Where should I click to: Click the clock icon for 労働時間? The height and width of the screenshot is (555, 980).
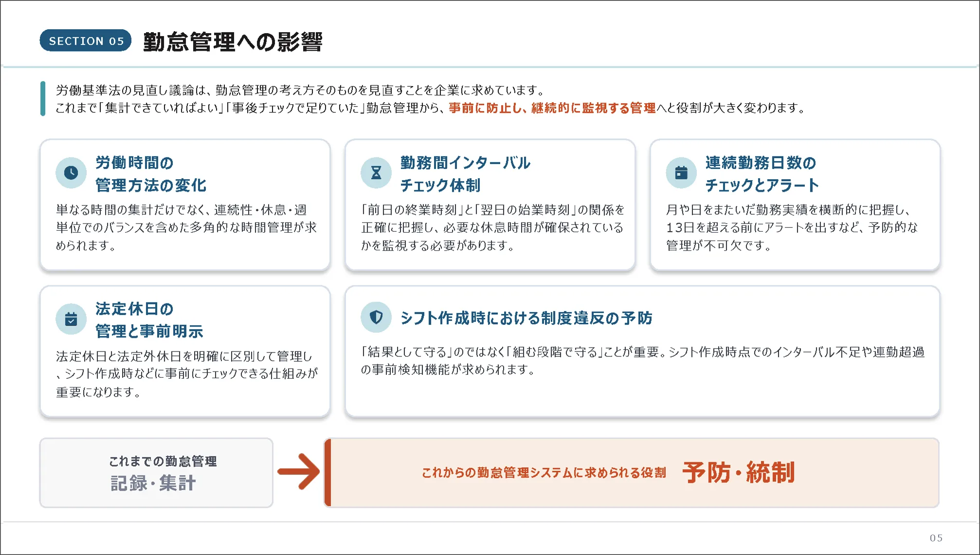tap(71, 173)
